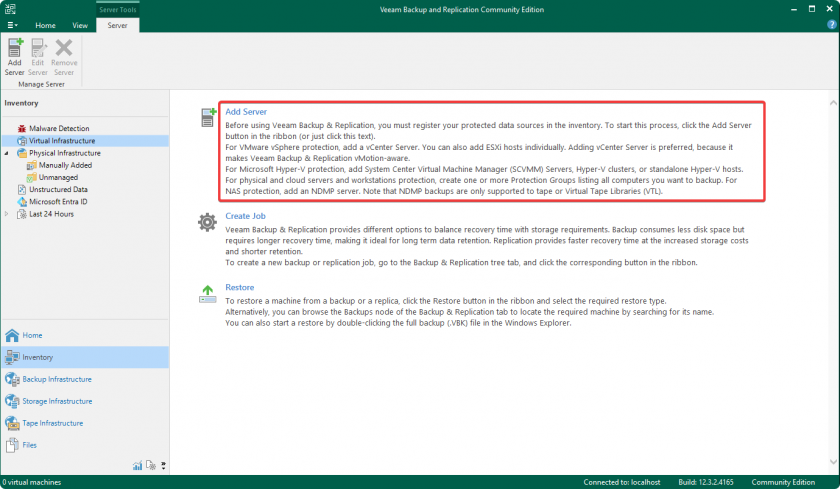Image resolution: width=840 pixels, height=489 pixels.
Task: Open the main application menu dropdown
Action: click(12, 25)
